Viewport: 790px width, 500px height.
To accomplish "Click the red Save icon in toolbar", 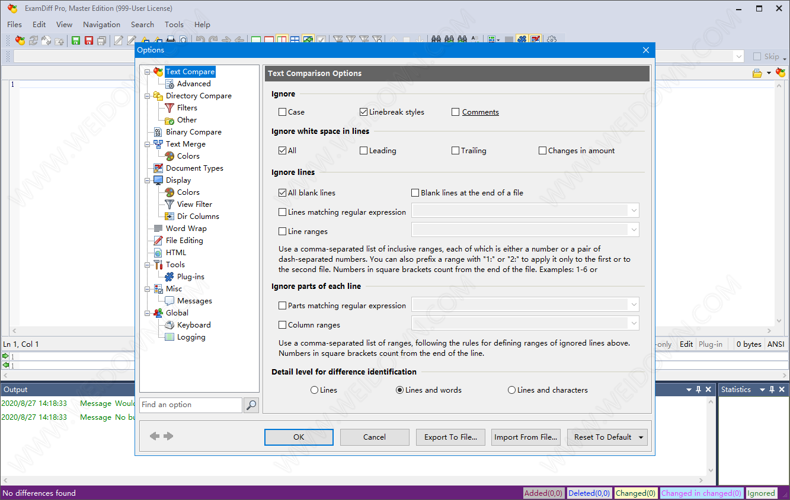I will [89, 40].
